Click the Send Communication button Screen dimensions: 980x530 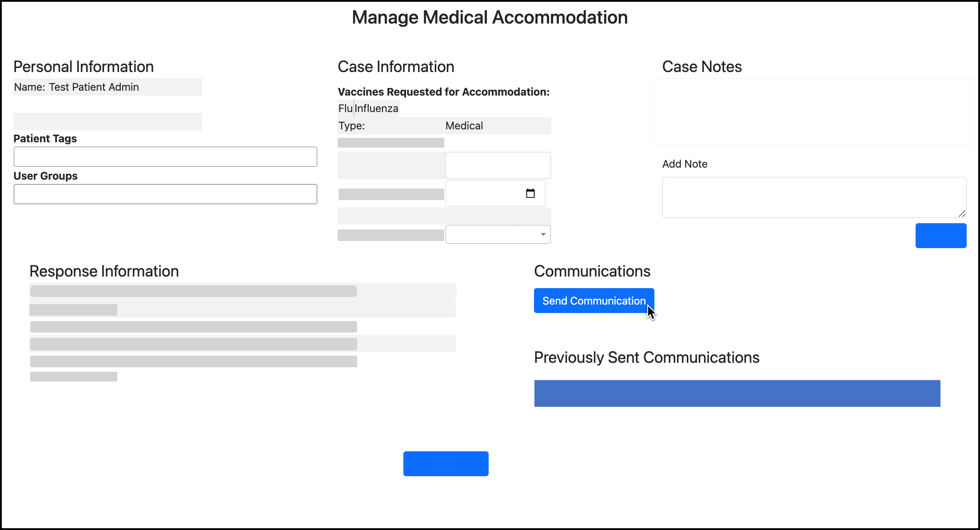[594, 301]
